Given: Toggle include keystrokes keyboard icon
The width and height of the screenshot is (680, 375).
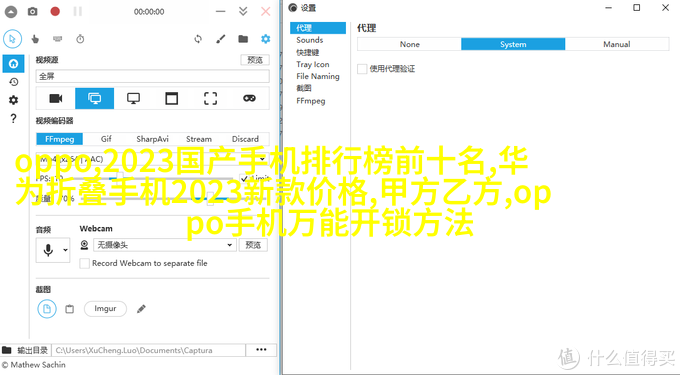Looking at the screenshot, I should click(57, 39).
